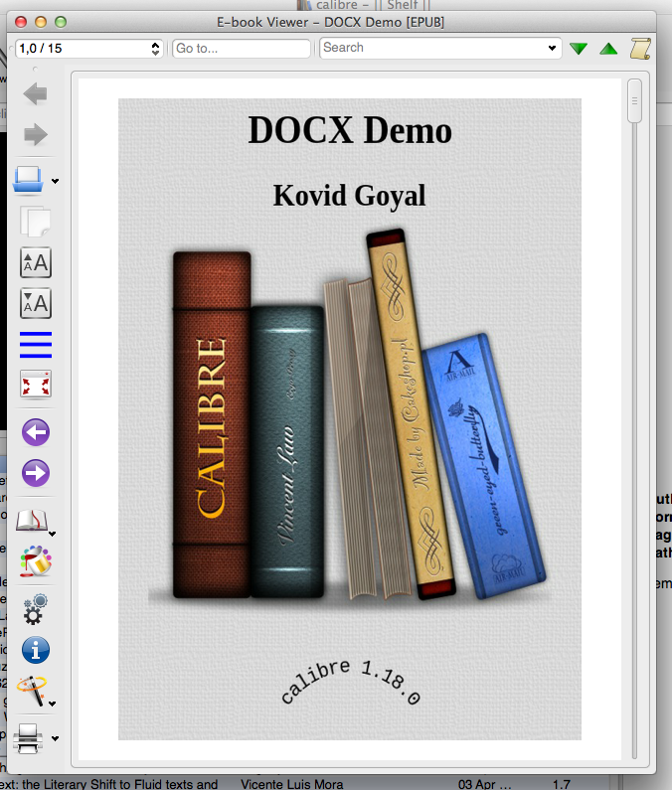
Task: Find next match with the green down arrow
Action: [x=579, y=49]
